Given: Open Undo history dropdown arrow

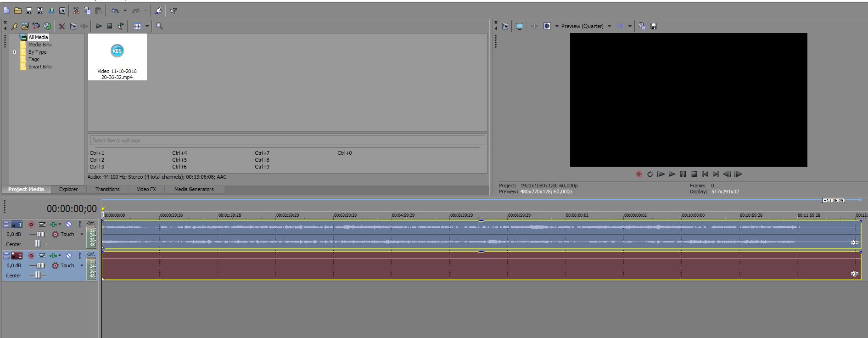Looking at the screenshot, I should pos(125,11).
